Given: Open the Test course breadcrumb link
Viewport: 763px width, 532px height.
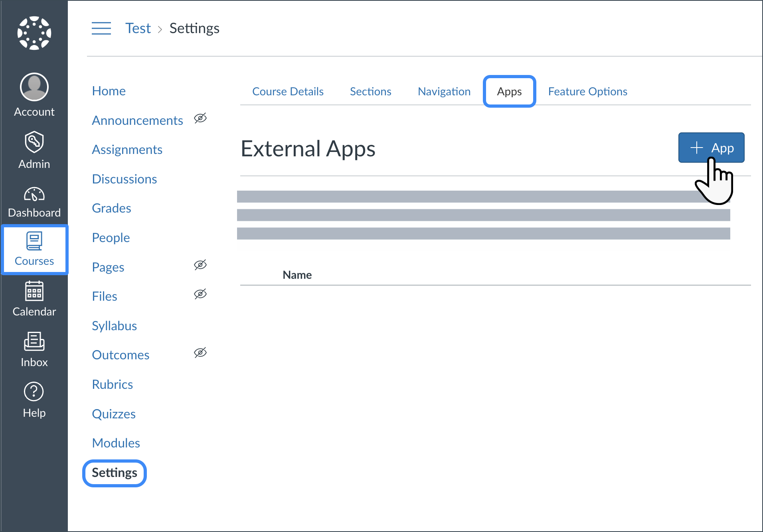Looking at the screenshot, I should click(138, 28).
